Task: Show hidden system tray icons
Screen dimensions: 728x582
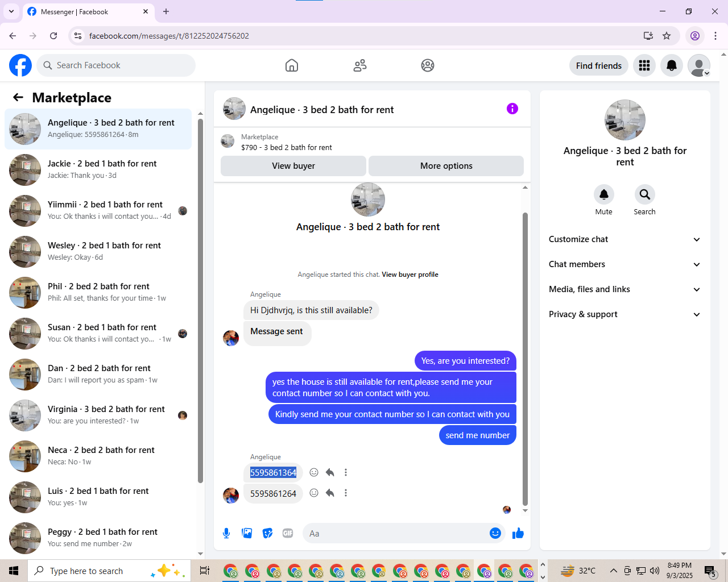Action: point(613,571)
